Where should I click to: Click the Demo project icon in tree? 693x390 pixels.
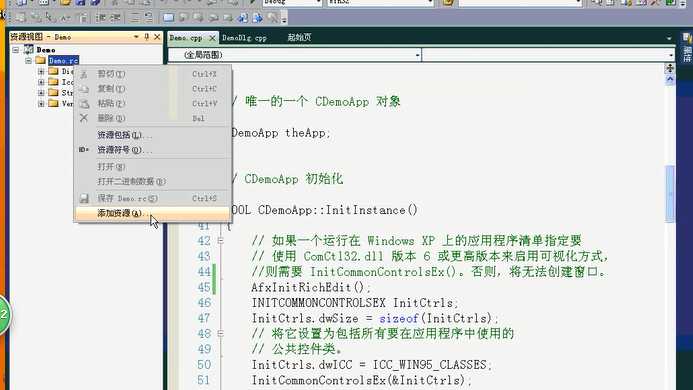click(x=29, y=50)
